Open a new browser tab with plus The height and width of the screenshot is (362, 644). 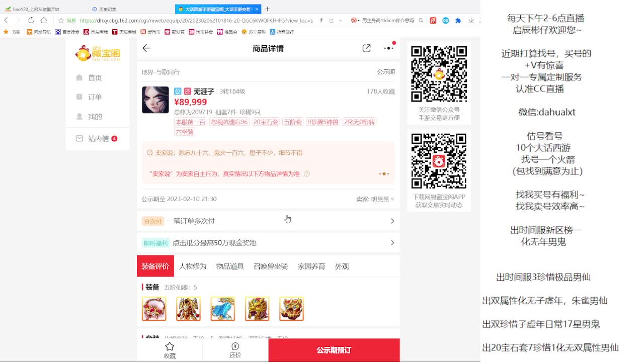coord(268,9)
